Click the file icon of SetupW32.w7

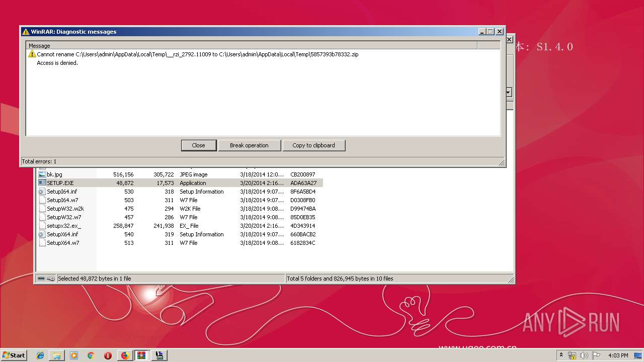point(42,217)
